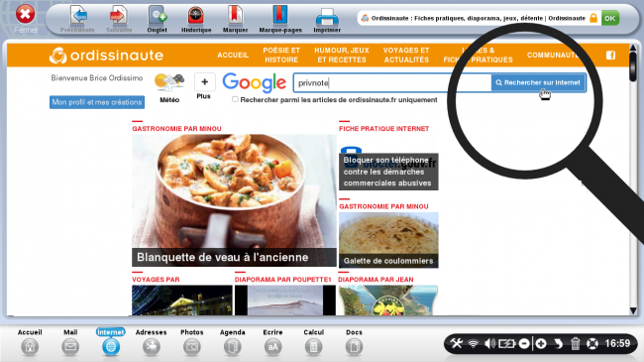The height and width of the screenshot is (362, 644).
Task: Click the red Fermer close icon
Action: point(25,15)
